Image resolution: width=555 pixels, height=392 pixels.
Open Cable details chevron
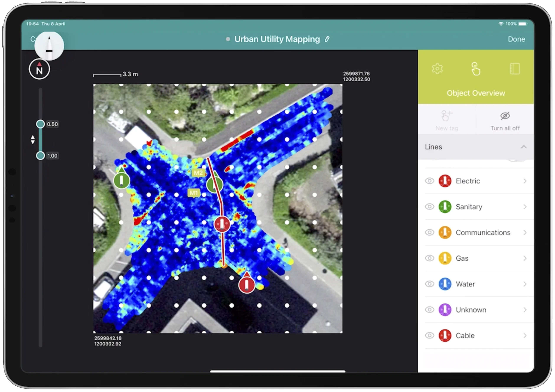525,335
